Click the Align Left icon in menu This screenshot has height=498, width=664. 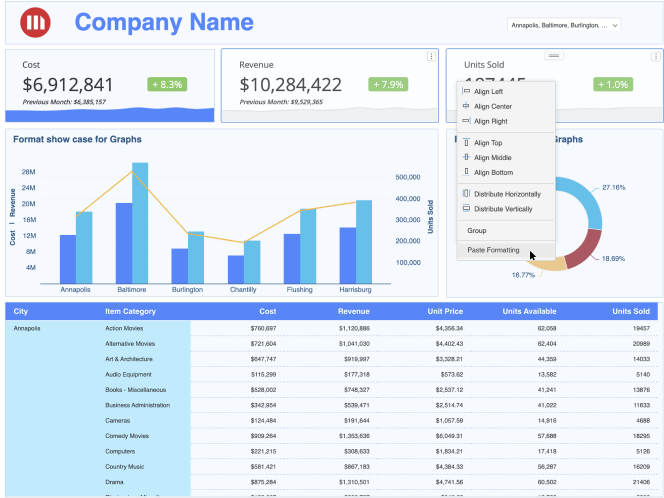click(x=466, y=92)
